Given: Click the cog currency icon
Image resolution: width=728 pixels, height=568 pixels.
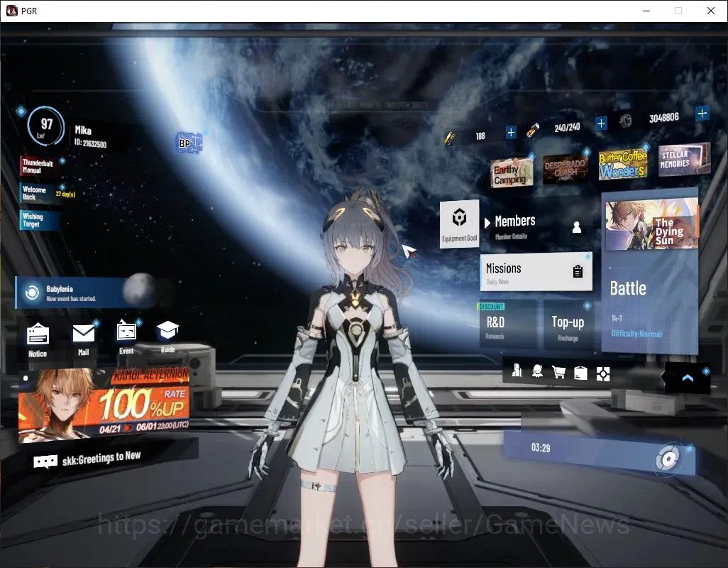Looking at the screenshot, I should [x=625, y=121].
